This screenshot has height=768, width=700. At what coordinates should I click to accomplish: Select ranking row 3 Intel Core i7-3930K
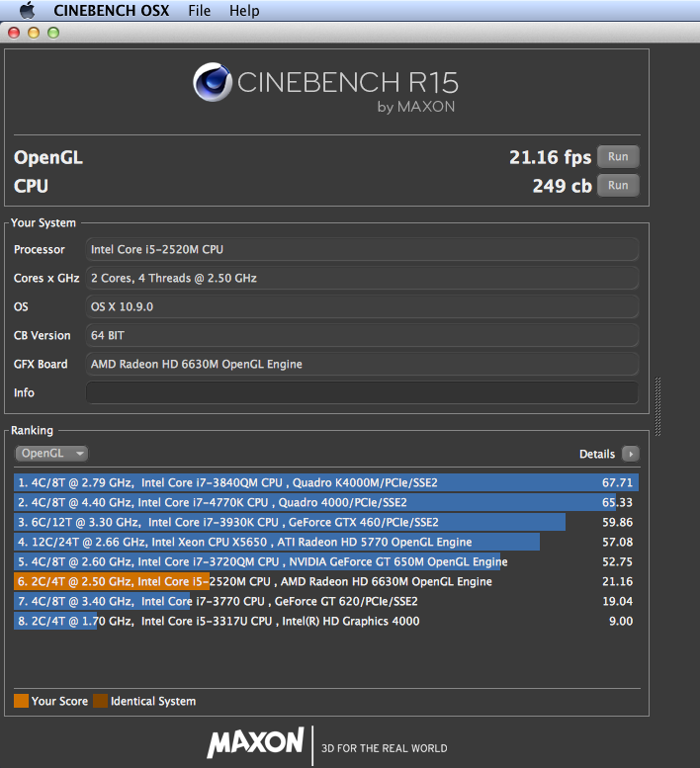326,522
